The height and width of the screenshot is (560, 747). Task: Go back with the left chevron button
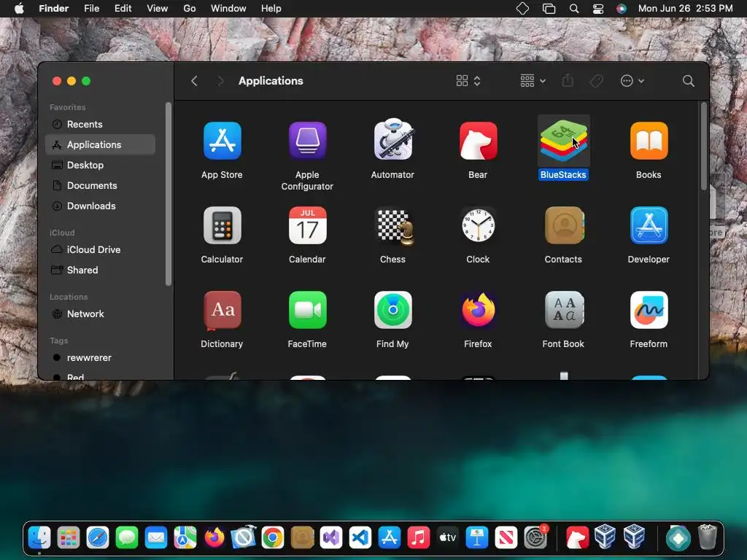[194, 81]
